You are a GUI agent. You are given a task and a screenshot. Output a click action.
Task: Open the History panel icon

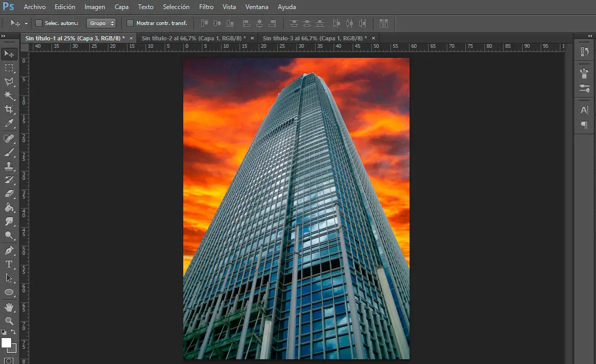tap(584, 51)
